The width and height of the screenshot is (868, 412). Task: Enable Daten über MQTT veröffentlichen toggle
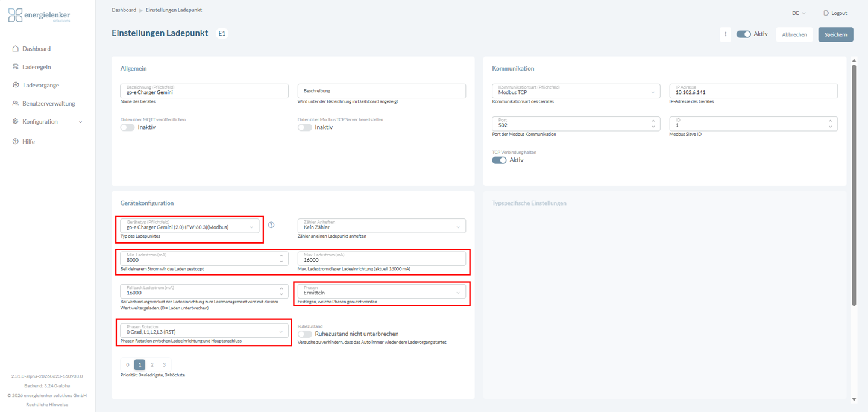(x=127, y=127)
